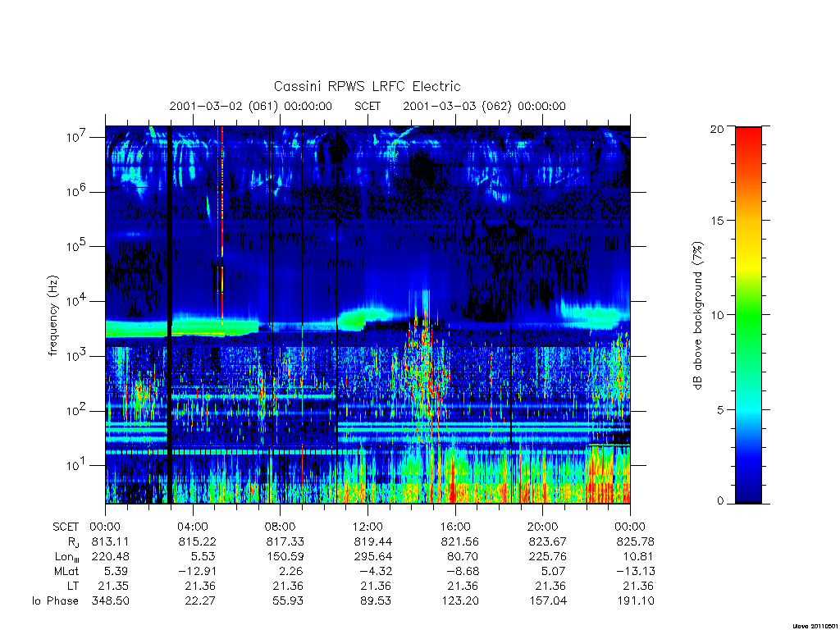Image resolution: width=840 pixels, height=630 pixels.
Task: Click start date '2001-03-02 (061) 00:00:00'
Action: (251, 106)
